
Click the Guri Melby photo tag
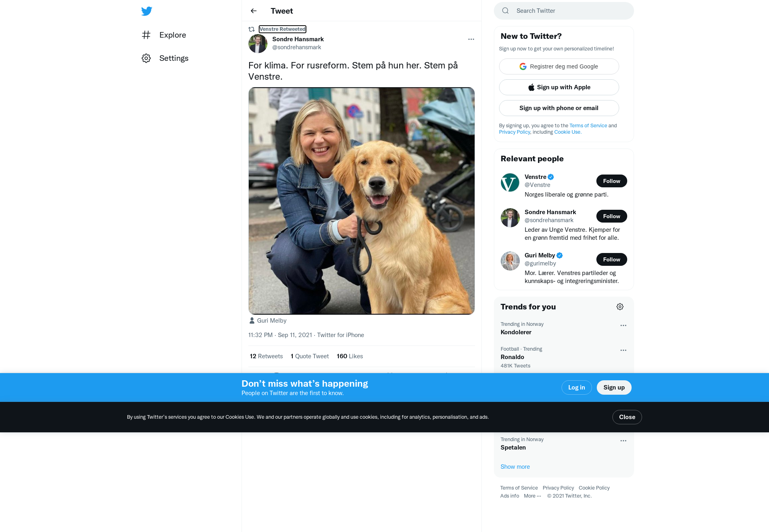pos(272,321)
